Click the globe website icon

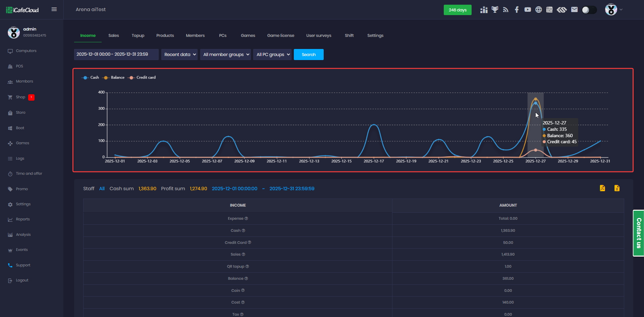pos(538,10)
